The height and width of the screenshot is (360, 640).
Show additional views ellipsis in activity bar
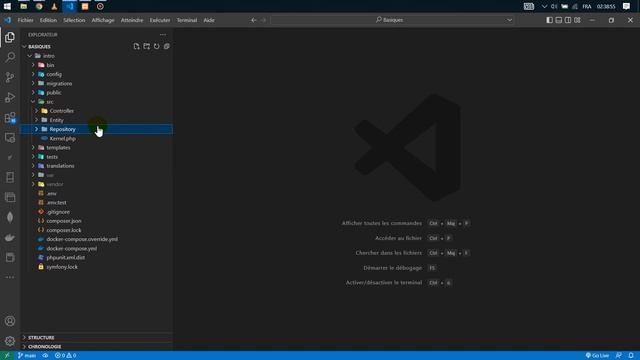10,277
